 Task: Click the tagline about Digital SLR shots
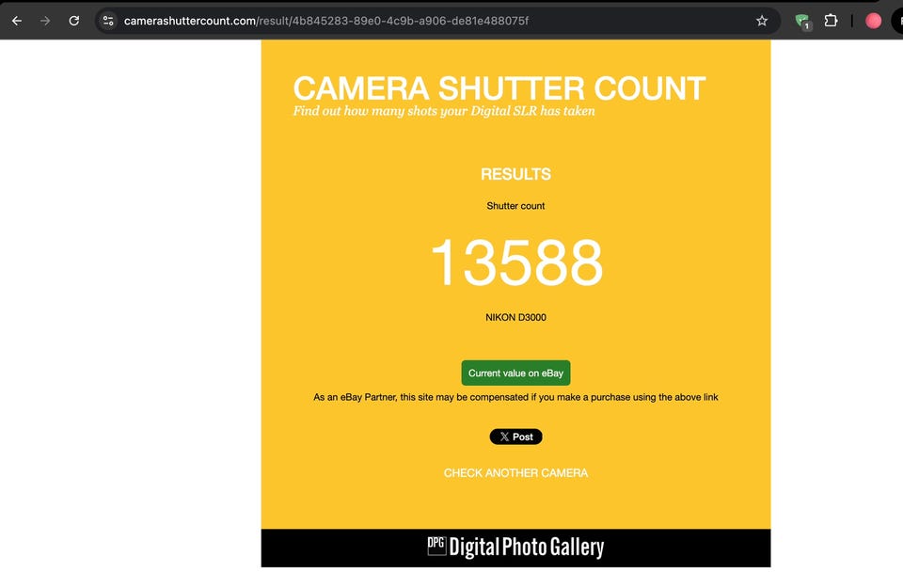point(444,111)
